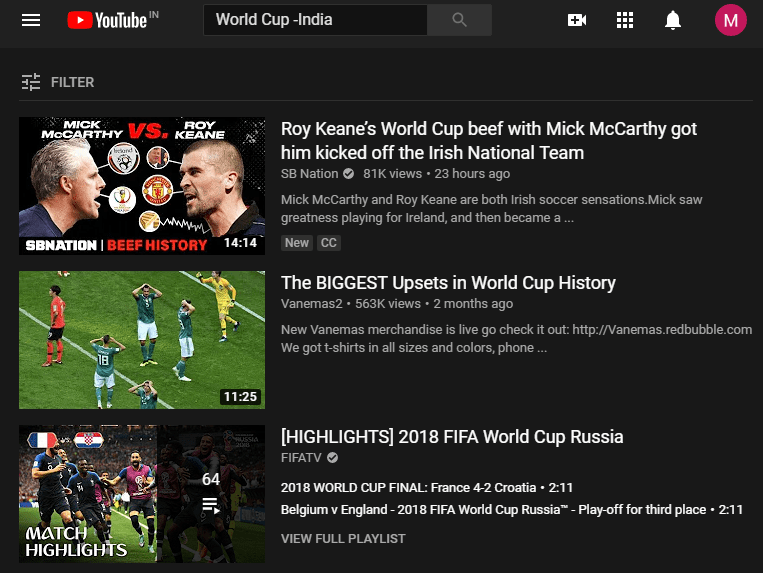763x573 pixels.
Task: Click the 11:25 duration label
Action: click(x=240, y=396)
